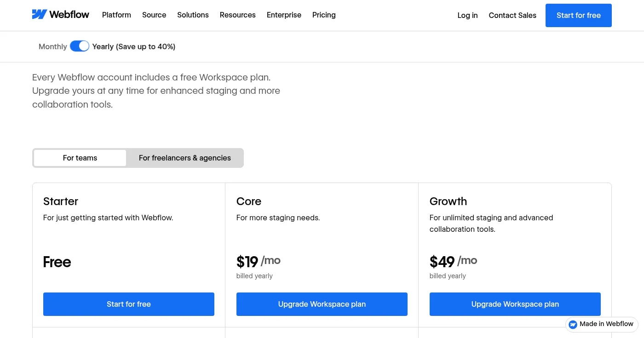
Task: Click the Log in link
Action: tap(467, 16)
